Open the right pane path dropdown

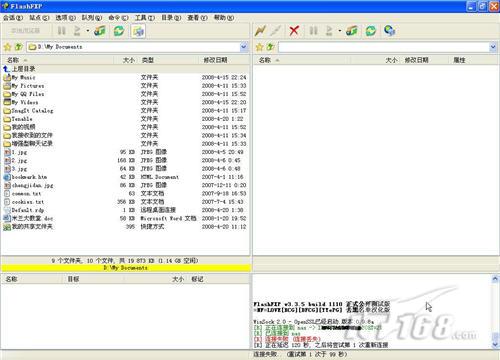tap(493, 47)
